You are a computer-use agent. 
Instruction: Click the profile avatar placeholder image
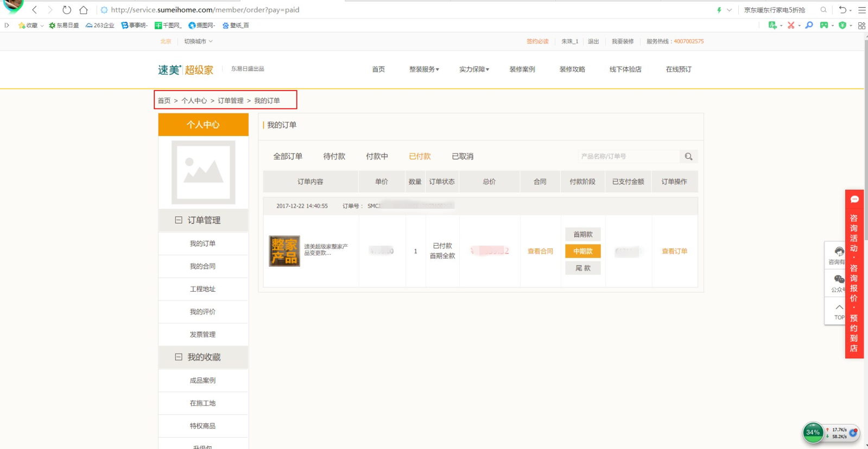pos(204,172)
